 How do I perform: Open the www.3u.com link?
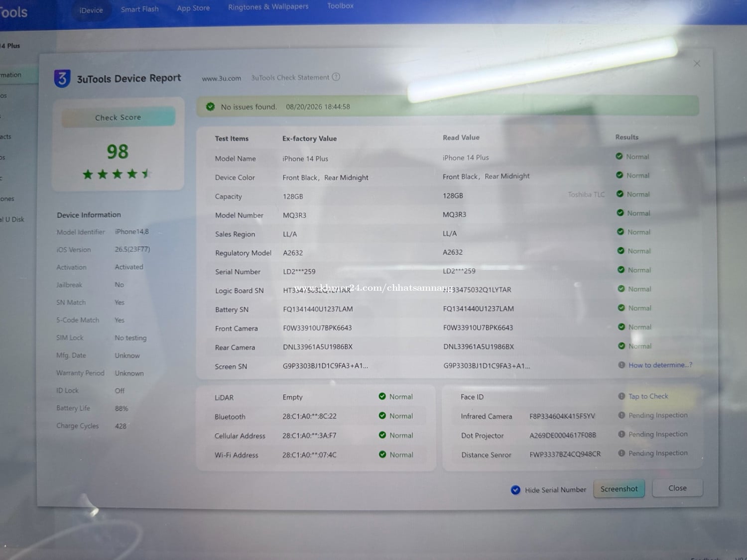tap(222, 78)
